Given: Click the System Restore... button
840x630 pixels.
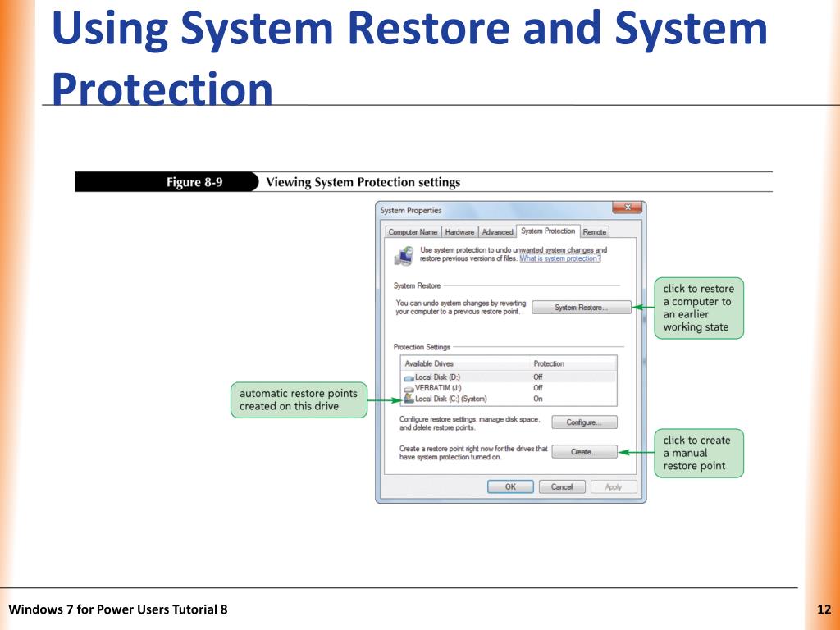Looking at the screenshot, I should [582, 308].
